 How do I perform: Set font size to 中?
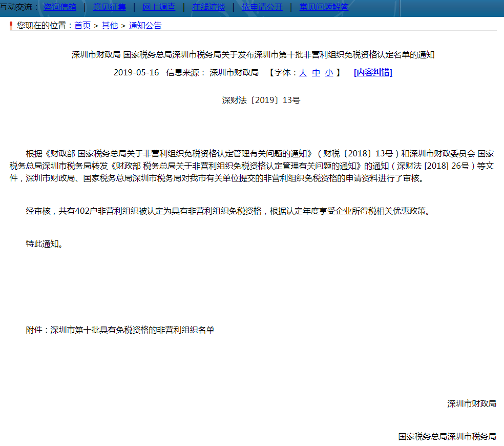[316, 73]
